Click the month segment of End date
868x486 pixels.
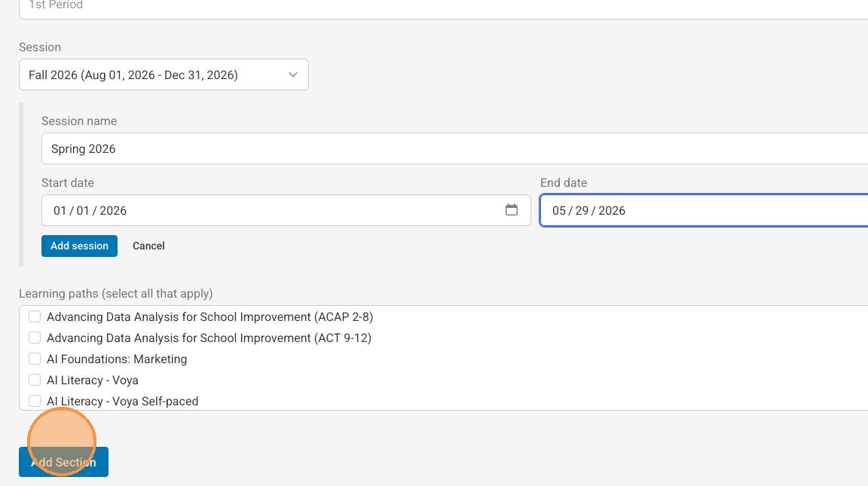(558, 211)
